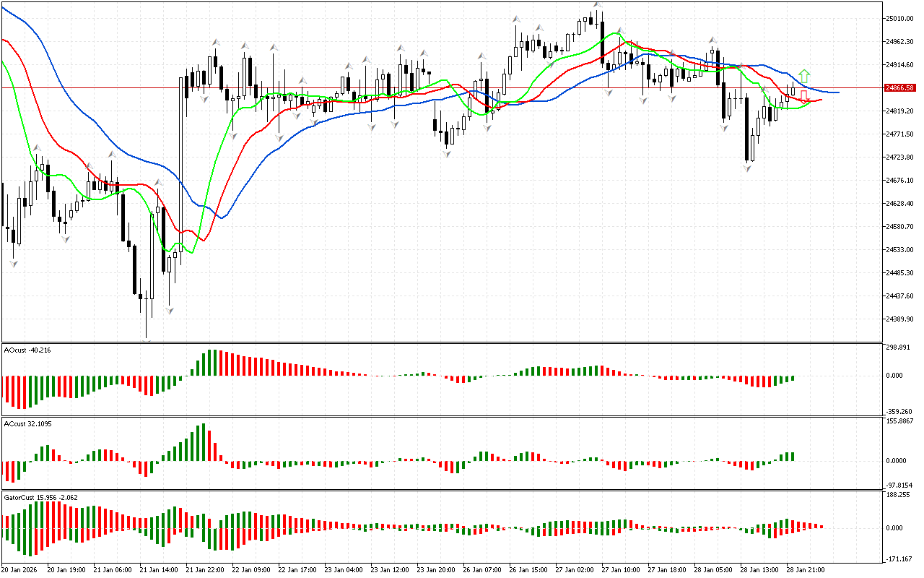Click the 26 Jan 07:00 time label
Viewport: 924px width, 578px height.
tap(482, 569)
